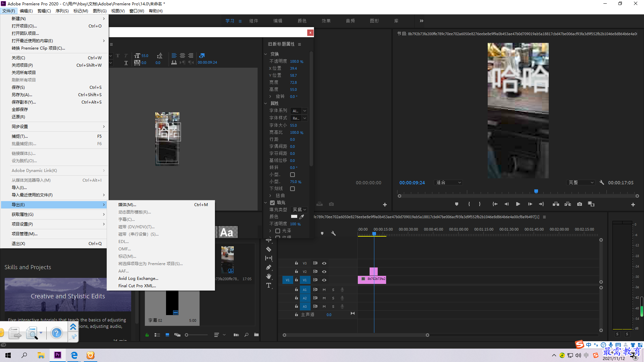
Task: Collapse the 变换 transform section
Action: tap(265, 54)
